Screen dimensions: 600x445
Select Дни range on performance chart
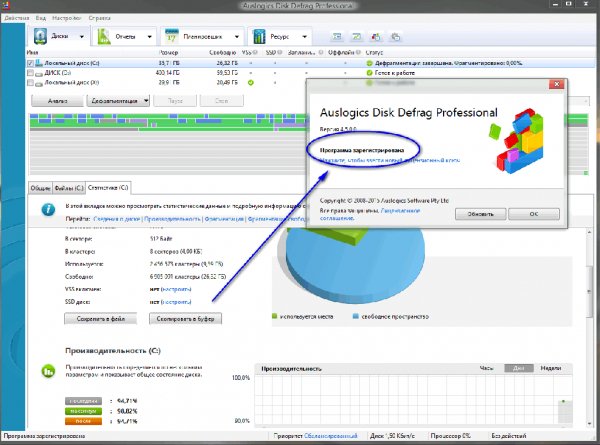(519, 368)
